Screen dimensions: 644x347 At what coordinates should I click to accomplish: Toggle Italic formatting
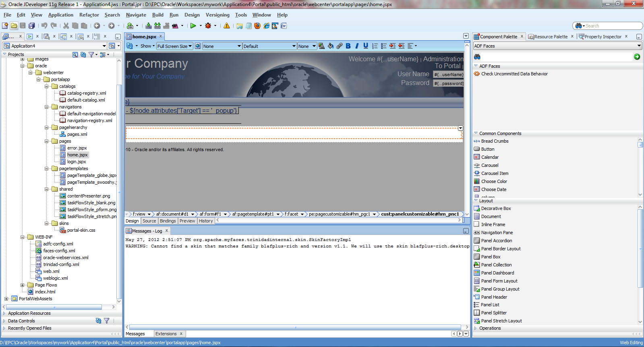[357, 46]
